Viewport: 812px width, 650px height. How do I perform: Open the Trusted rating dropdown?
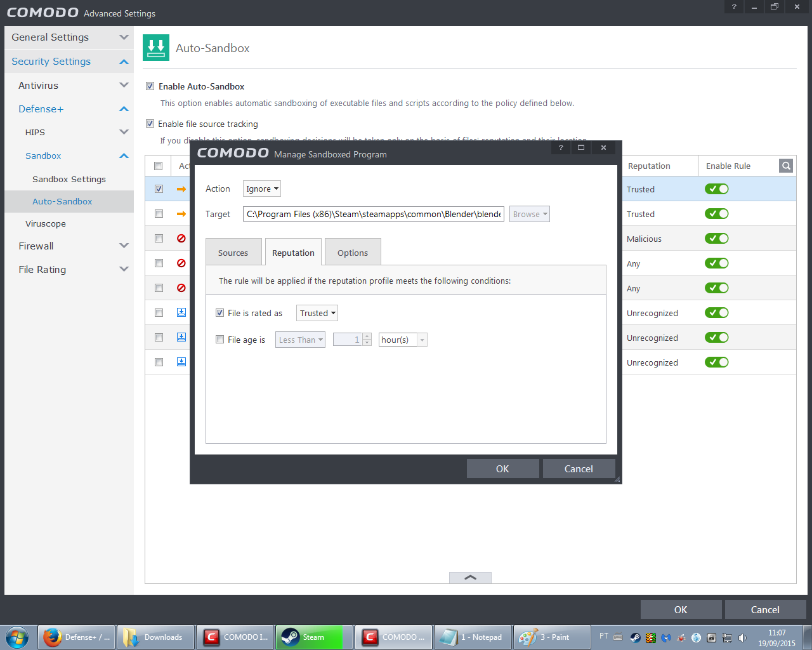click(317, 313)
